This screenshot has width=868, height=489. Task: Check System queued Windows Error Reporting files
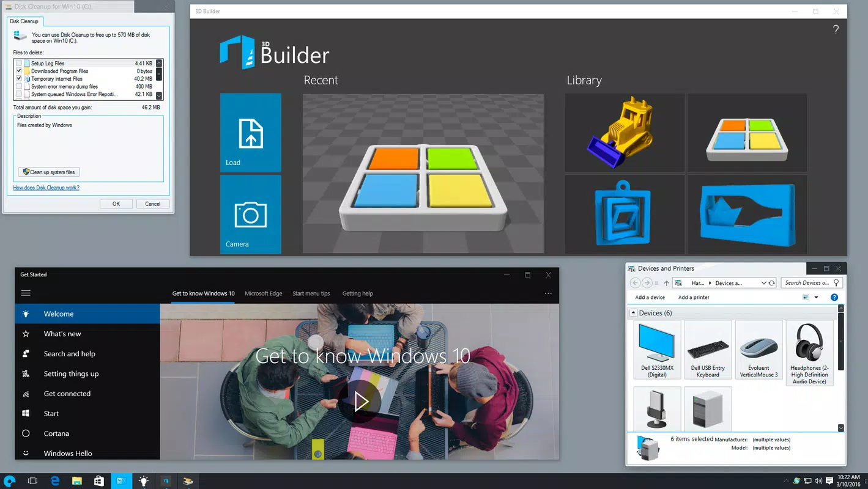click(19, 95)
